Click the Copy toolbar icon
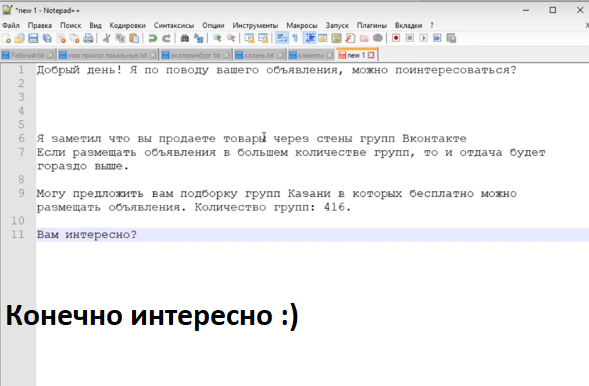589x386 pixels. pyautogui.click(x=121, y=38)
